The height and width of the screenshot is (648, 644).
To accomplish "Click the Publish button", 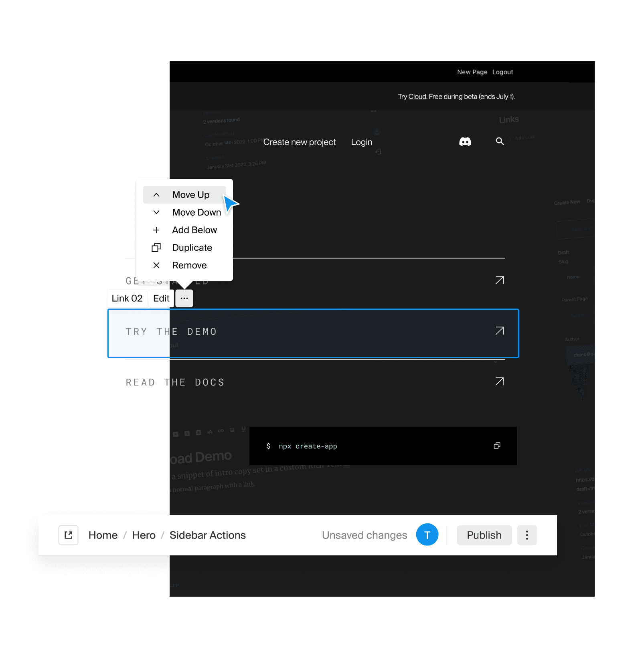I will point(484,535).
